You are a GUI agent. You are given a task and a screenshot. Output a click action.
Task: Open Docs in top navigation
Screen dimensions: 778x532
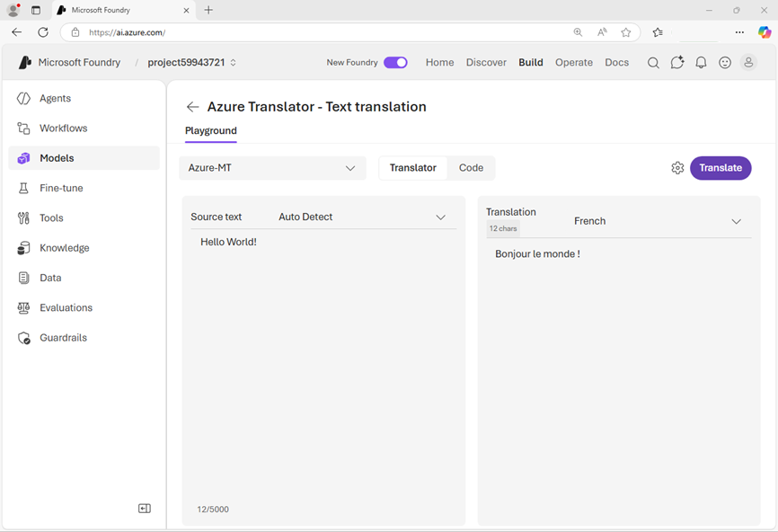point(617,63)
